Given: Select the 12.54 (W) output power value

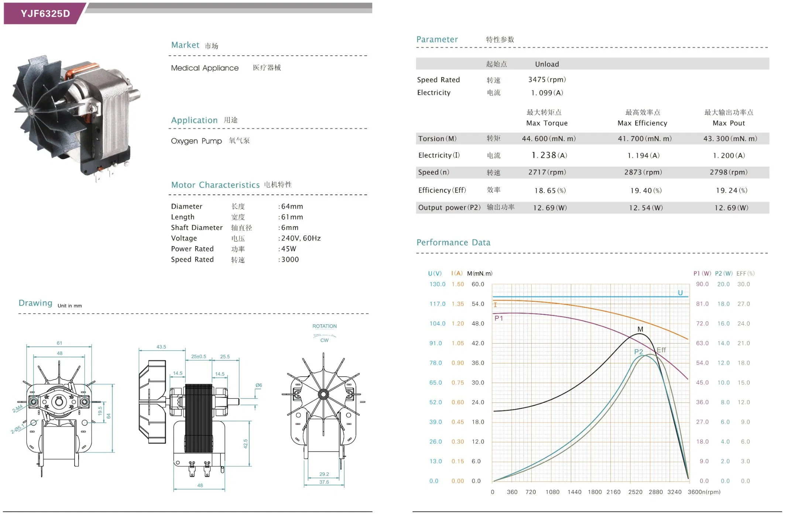Looking at the screenshot, I should tap(646, 208).
